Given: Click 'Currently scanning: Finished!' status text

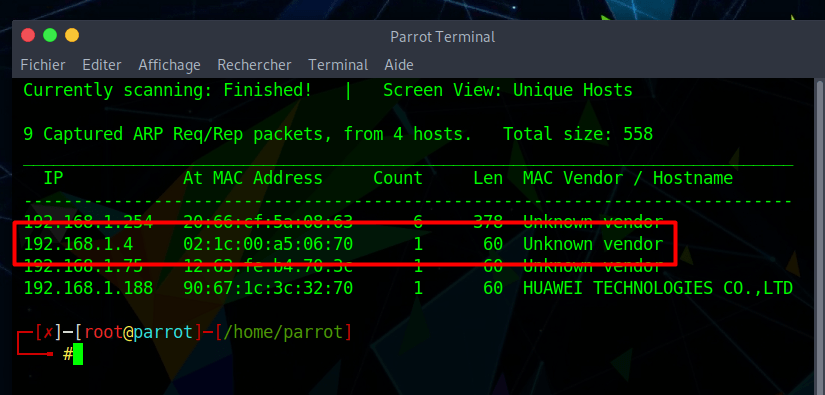Looking at the screenshot, I should (168, 90).
